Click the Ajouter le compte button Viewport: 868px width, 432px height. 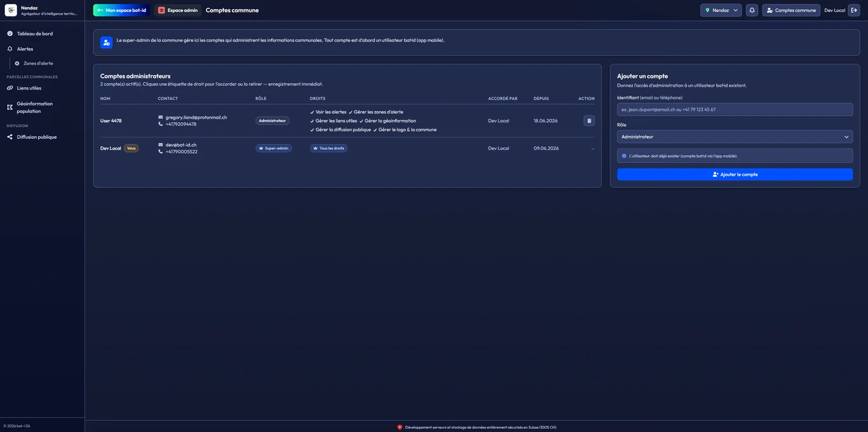(x=735, y=174)
